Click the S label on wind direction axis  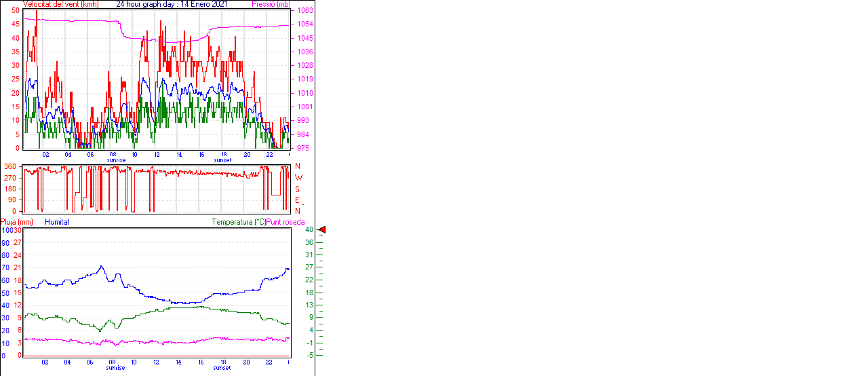point(298,189)
